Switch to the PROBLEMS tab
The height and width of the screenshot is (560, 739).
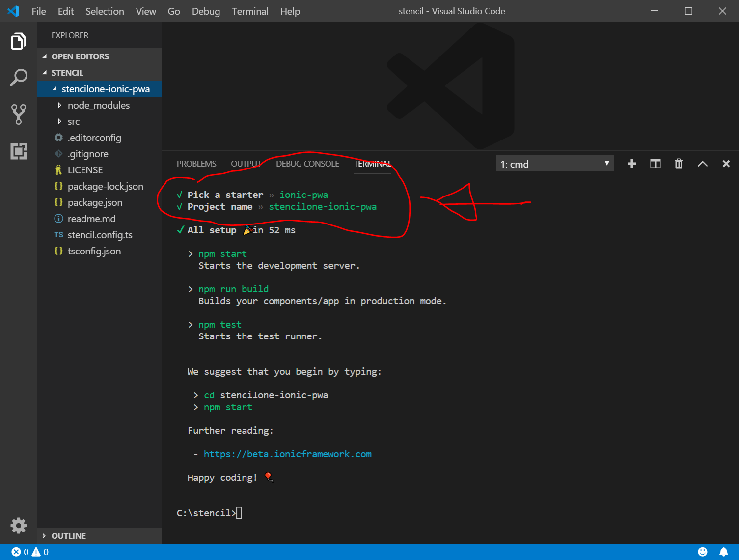196,164
